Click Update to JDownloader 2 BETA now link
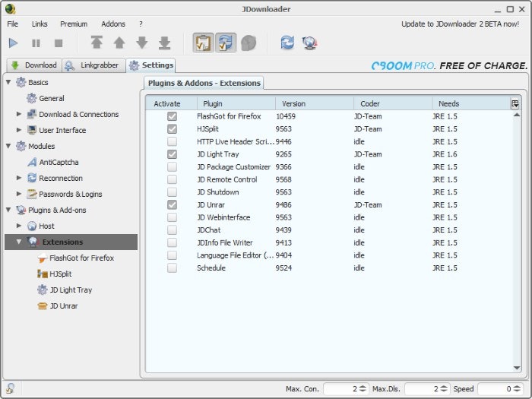The width and height of the screenshot is (532, 399). (x=460, y=24)
